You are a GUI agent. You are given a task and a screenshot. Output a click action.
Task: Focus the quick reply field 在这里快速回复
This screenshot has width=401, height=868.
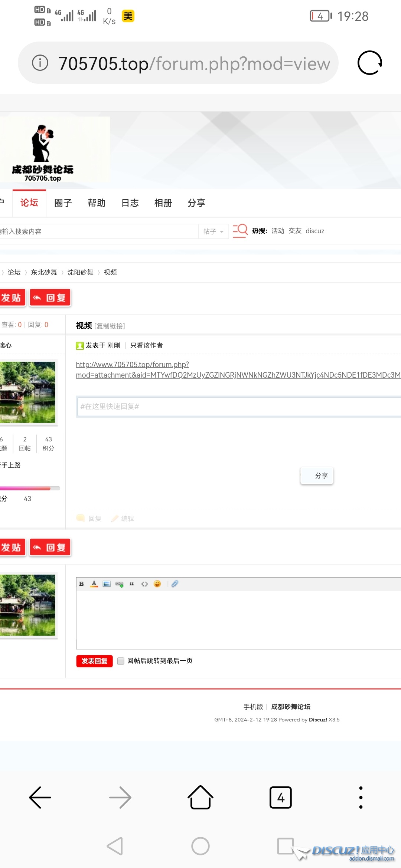(x=239, y=407)
